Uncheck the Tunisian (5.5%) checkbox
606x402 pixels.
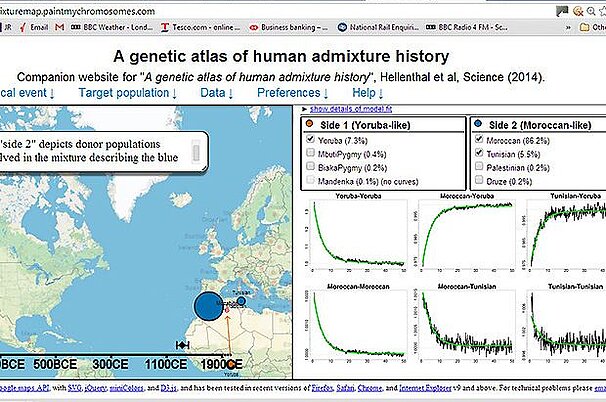pos(478,154)
